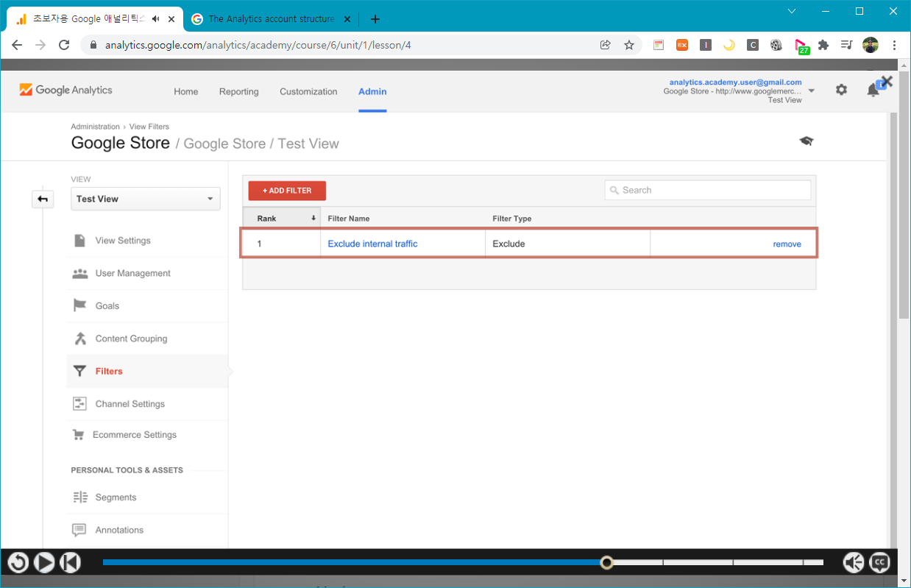The width and height of the screenshot is (911, 588).
Task: Click the User Management people icon
Action: tap(79, 274)
